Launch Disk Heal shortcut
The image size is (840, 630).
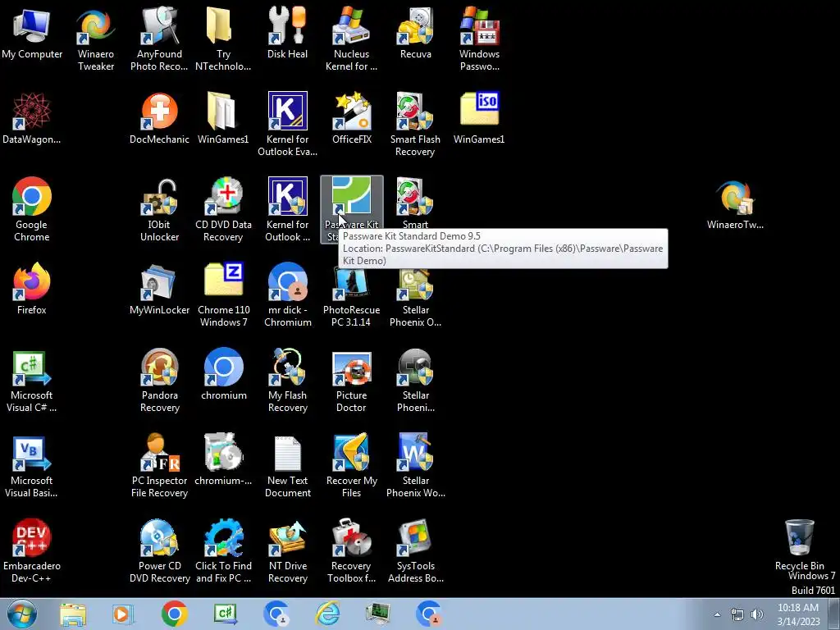point(287,33)
